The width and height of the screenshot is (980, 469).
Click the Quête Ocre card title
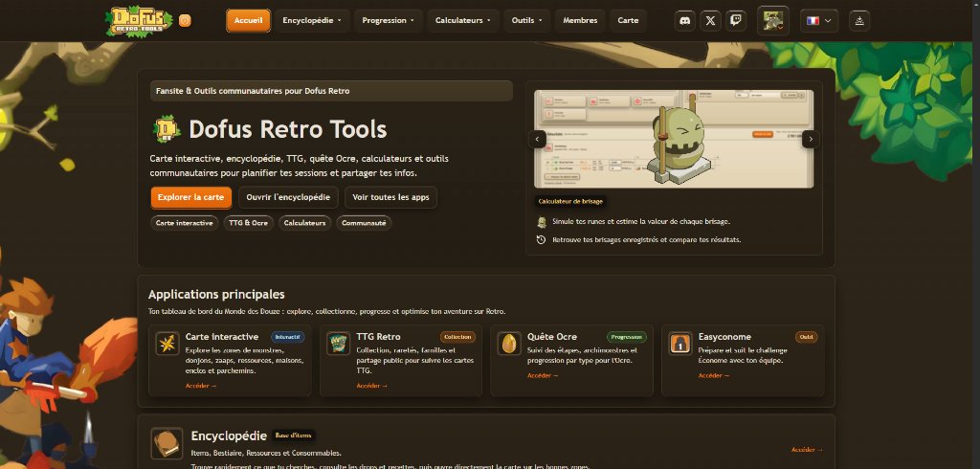point(552,336)
